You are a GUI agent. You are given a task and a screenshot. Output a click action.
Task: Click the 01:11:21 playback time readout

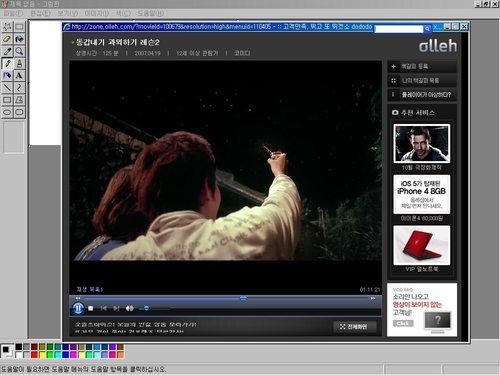(x=370, y=289)
